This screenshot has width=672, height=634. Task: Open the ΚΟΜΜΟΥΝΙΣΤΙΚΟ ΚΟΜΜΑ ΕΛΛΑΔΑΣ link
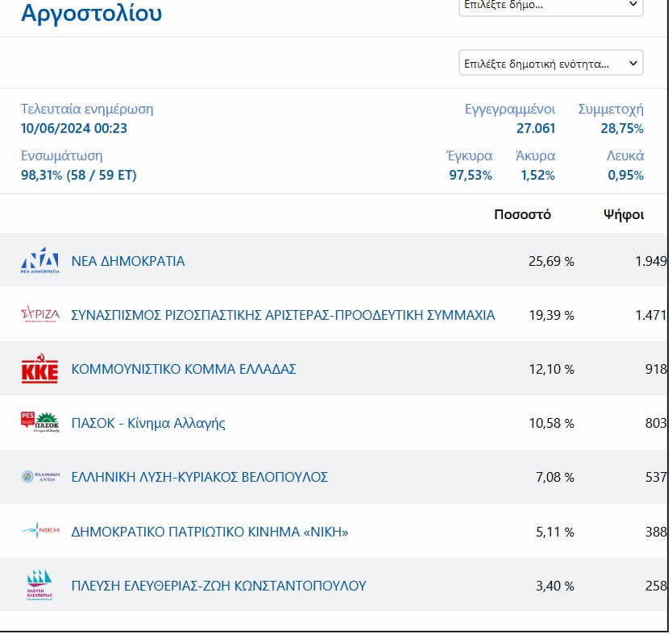184,369
